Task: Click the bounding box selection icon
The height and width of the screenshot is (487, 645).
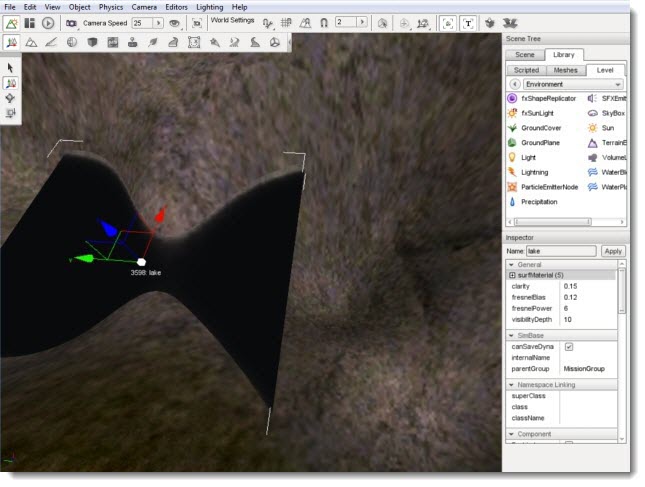Action: tap(382, 23)
